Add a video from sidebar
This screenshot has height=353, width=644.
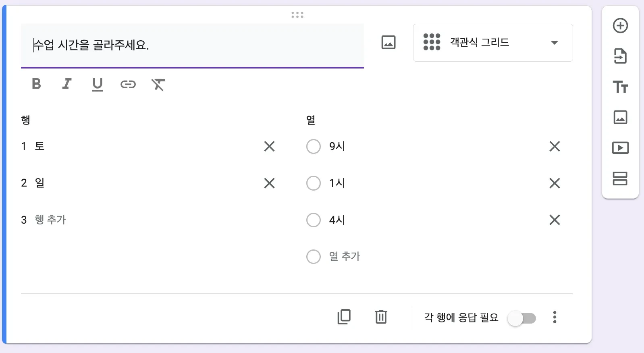(620, 148)
